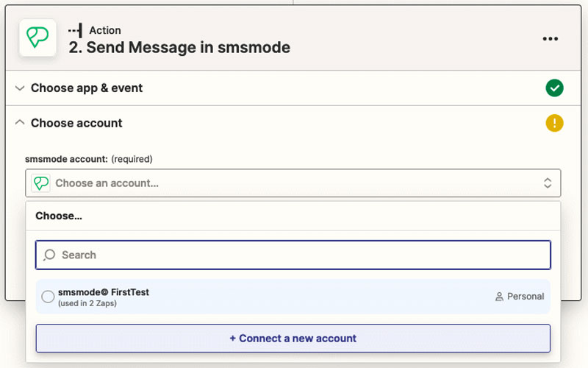
Task: Click the smsmode app logo in header
Action: coord(37,38)
